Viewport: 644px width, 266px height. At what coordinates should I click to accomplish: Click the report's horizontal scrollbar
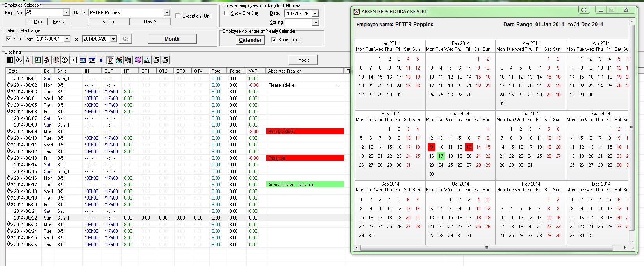(x=486, y=248)
